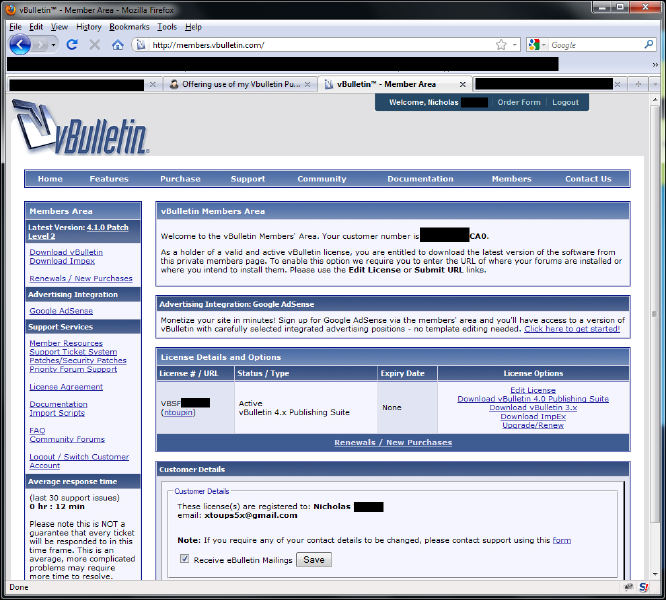The width and height of the screenshot is (666, 600).
Task: Open the File menu
Action: click(15, 27)
